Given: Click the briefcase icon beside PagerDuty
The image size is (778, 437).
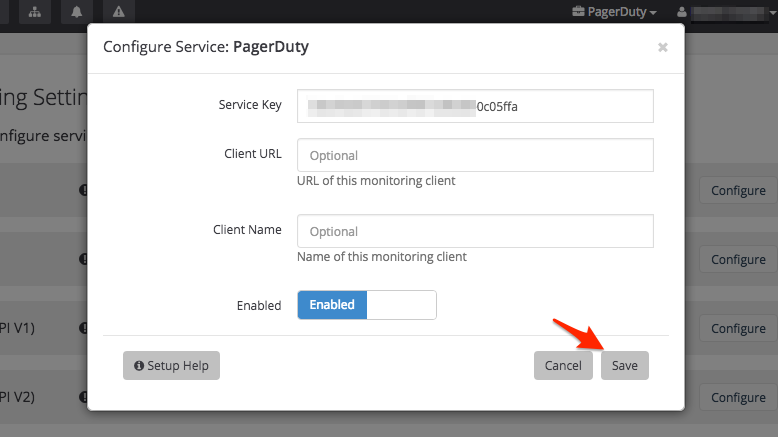Looking at the screenshot, I should coord(578,12).
